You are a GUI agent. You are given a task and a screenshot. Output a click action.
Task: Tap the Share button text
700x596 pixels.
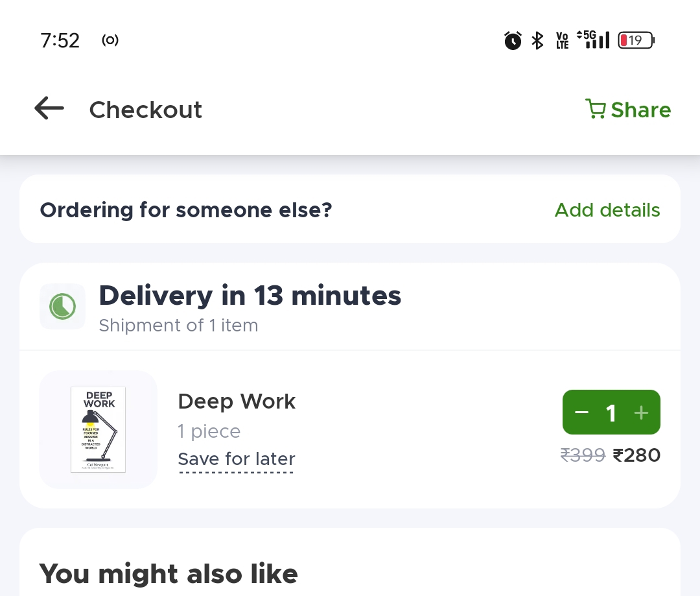pos(640,110)
